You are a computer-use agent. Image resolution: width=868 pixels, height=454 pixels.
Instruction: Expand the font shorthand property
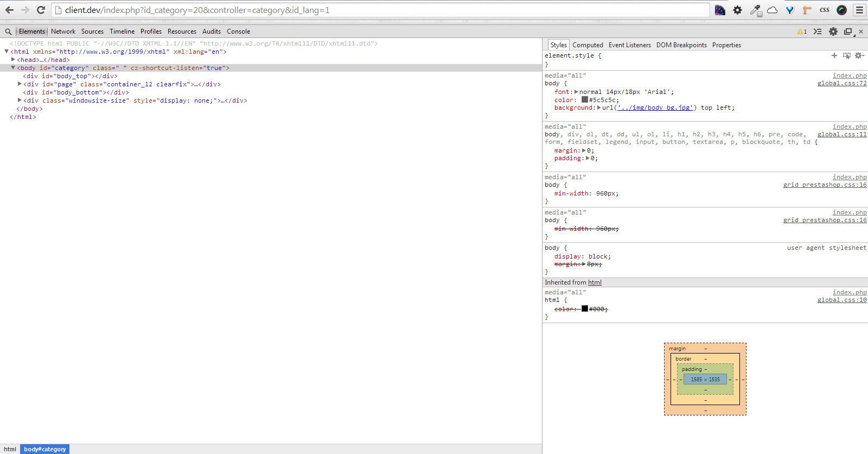pyautogui.click(x=576, y=92)
